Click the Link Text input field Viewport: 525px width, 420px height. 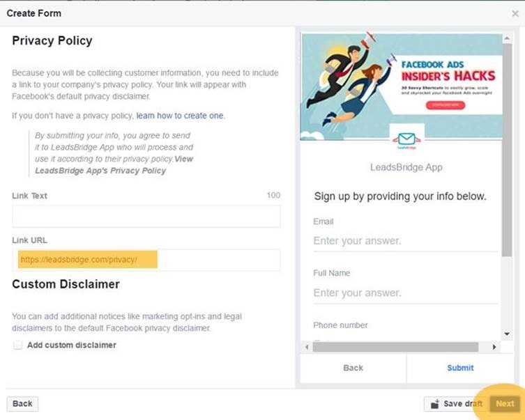point(146,216)
